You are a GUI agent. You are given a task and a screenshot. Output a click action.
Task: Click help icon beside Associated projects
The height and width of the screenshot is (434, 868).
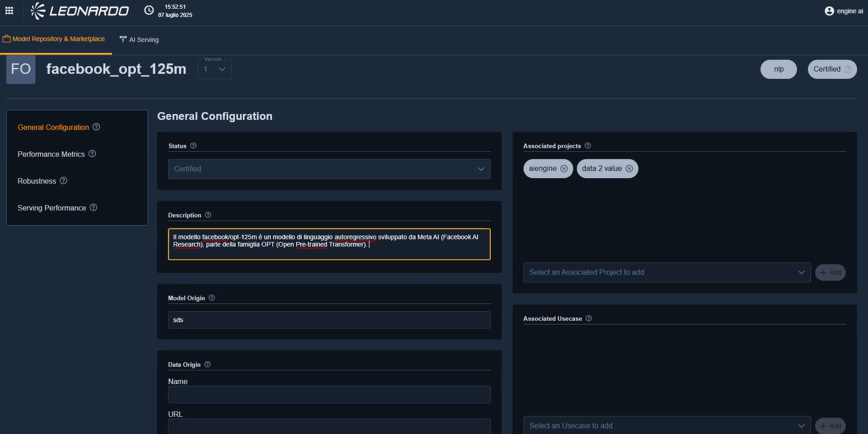[x=588, y=146]
